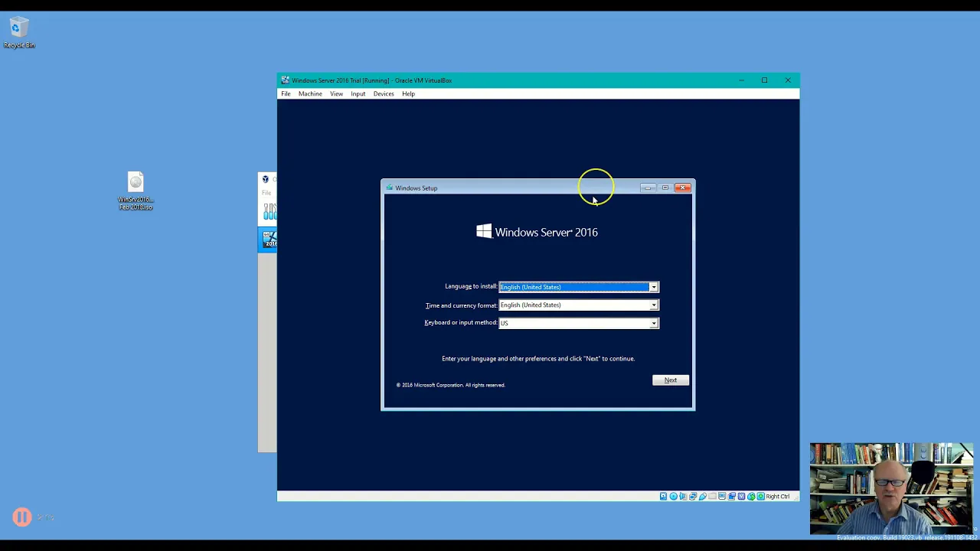This screenshot has height=551, width=980.
Task: Click the Windows Setup title text
Action: coord(416,187)
